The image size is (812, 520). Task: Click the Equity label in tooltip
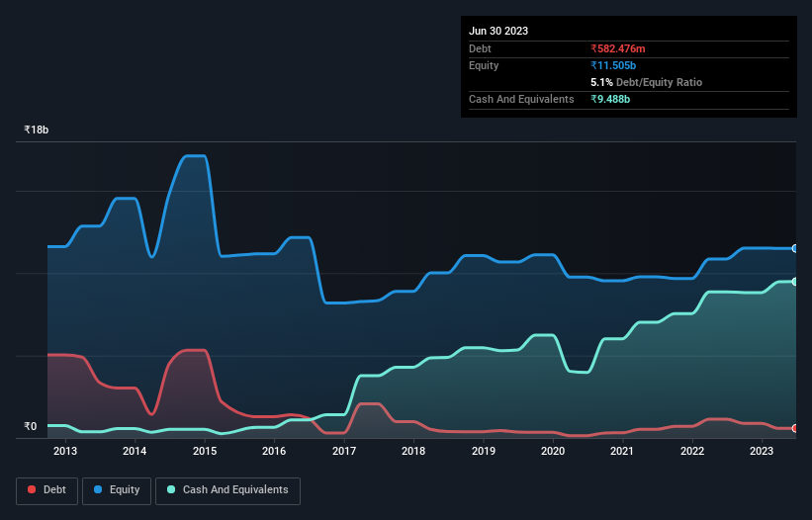tap(484, 65)
